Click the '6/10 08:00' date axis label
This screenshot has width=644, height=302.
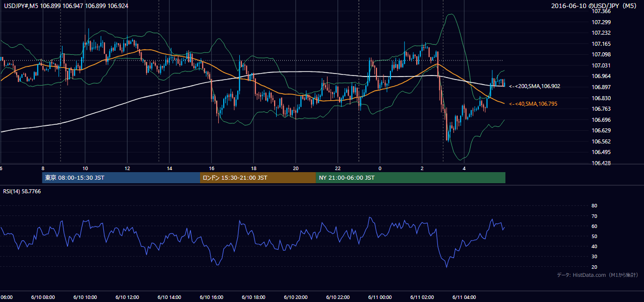click(43, 297)
